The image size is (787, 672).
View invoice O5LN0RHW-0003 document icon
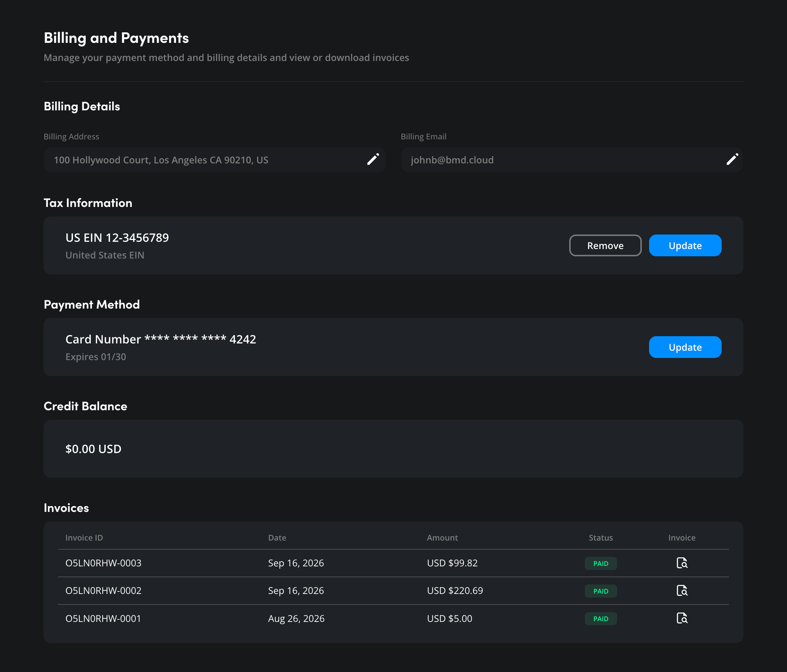682,563
